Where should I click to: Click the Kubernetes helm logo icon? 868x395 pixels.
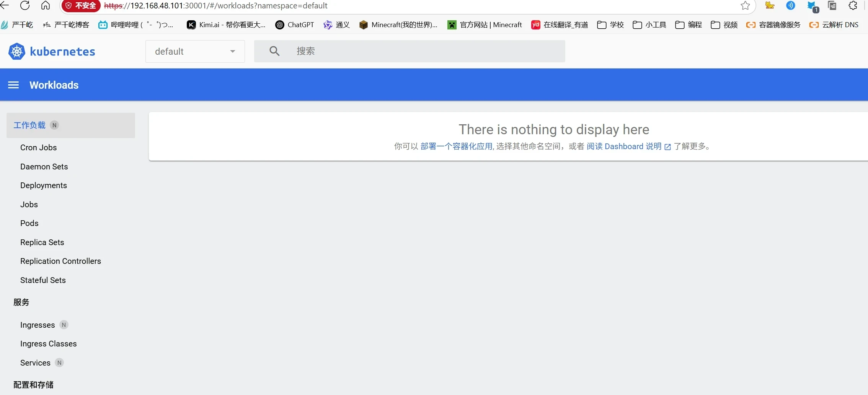[17, 52]
